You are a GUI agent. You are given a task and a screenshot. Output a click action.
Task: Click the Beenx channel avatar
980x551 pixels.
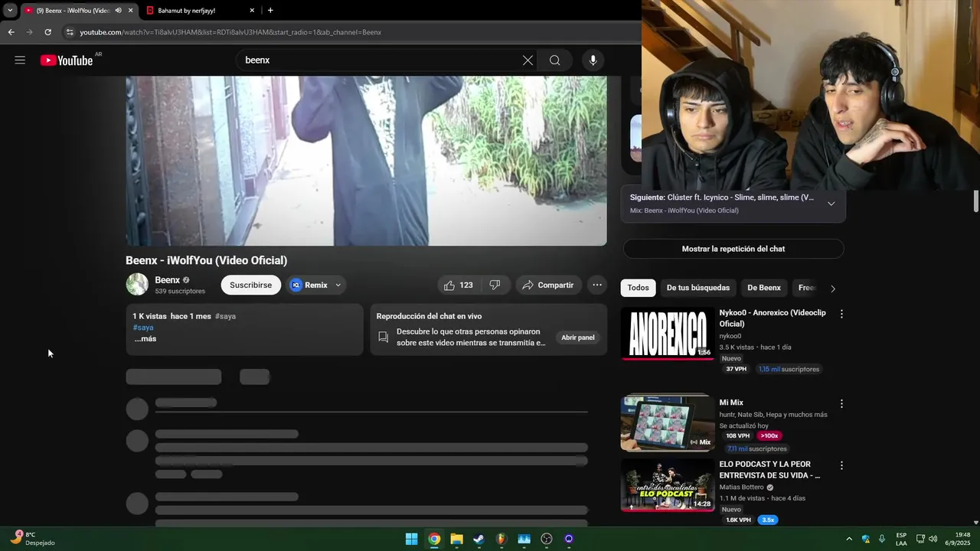137,285
